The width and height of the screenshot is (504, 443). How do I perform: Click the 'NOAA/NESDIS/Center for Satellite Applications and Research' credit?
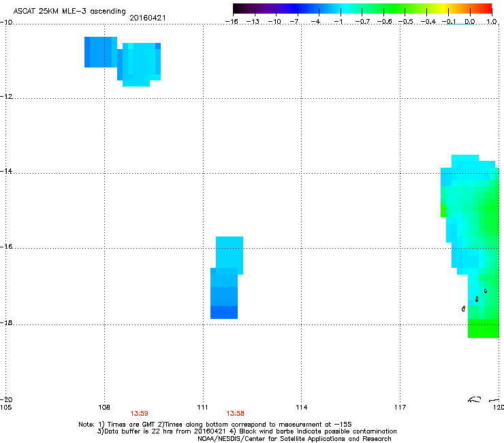coord(294,439)
